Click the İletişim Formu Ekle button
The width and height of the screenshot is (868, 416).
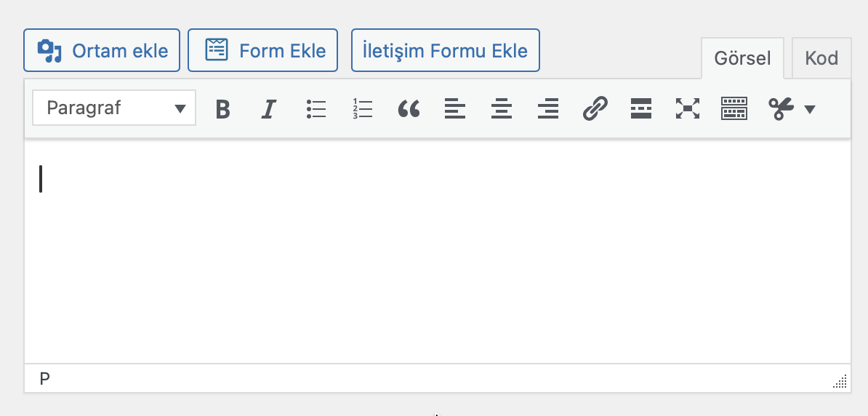446,50
